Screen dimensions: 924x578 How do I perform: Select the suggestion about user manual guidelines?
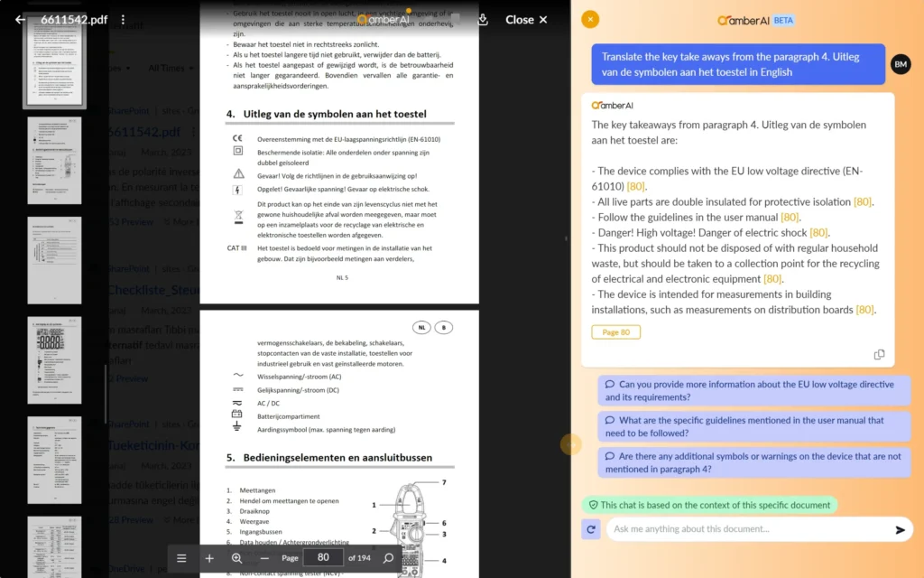[x=754, y=426]
